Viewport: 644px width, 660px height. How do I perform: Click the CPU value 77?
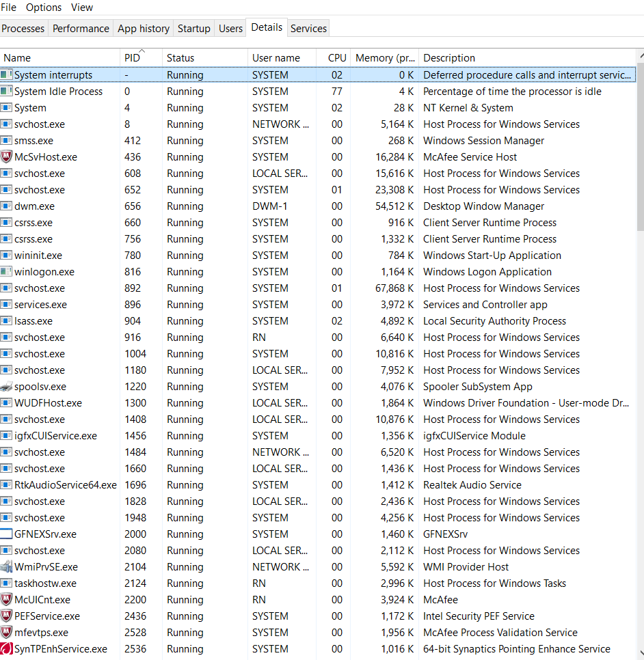pos(337,92)
